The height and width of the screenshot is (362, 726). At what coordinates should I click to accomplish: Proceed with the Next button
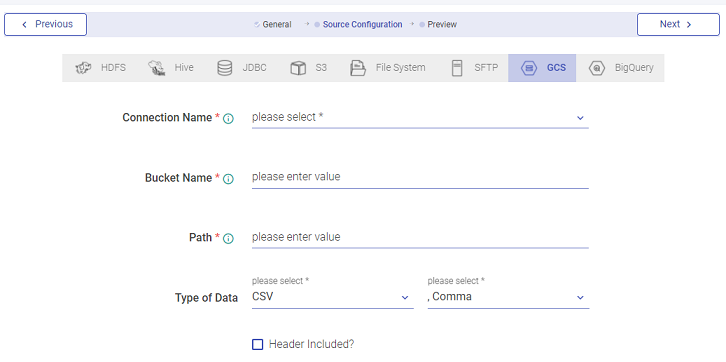(678, 25)
